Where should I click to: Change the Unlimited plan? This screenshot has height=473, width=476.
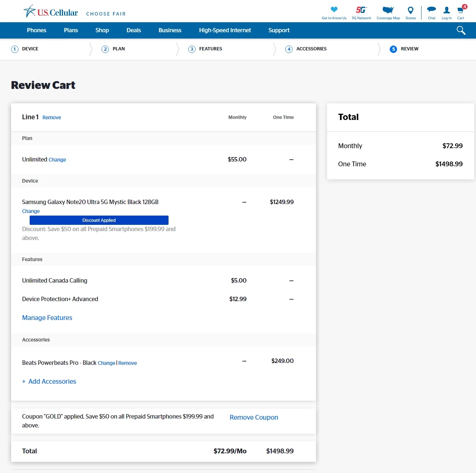(57, 160)
